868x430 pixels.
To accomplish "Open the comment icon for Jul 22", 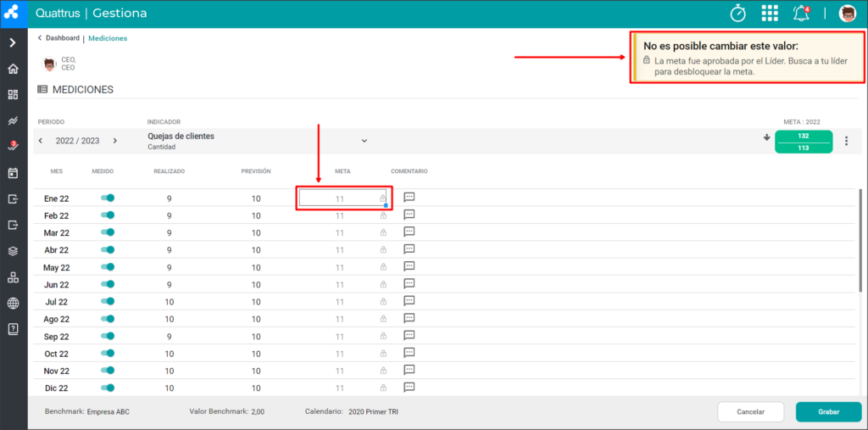I will [x=409, y=301].
